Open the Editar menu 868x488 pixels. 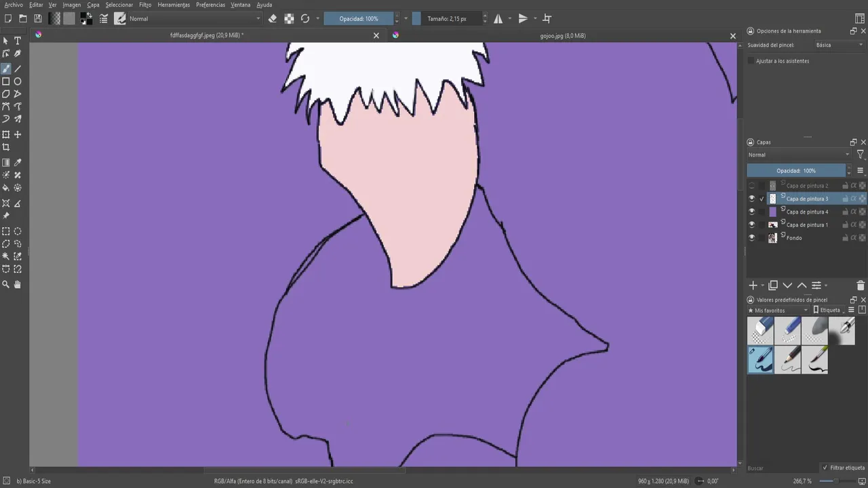tap(36, 5)
